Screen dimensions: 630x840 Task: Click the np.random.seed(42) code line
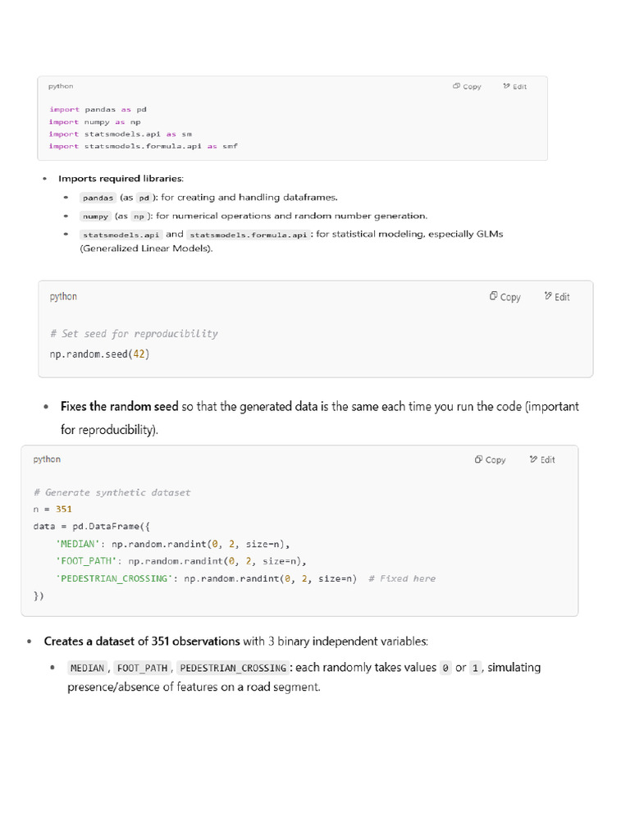(99, 354)
